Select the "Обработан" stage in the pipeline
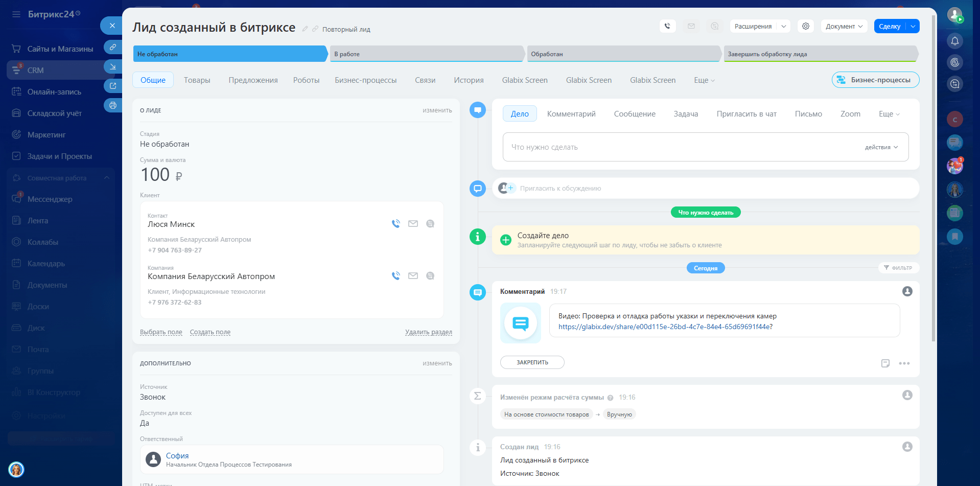 tap(623, 54)
